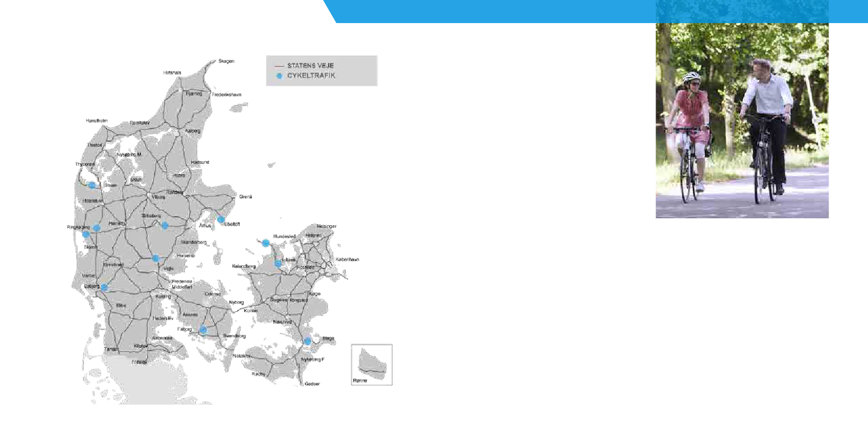Select the København city label

[x=347, y=259]
